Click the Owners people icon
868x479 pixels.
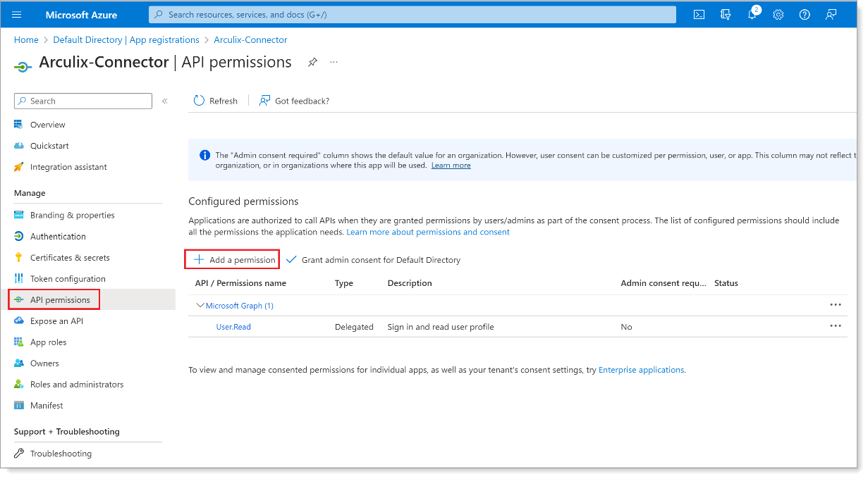coord(18,363)
